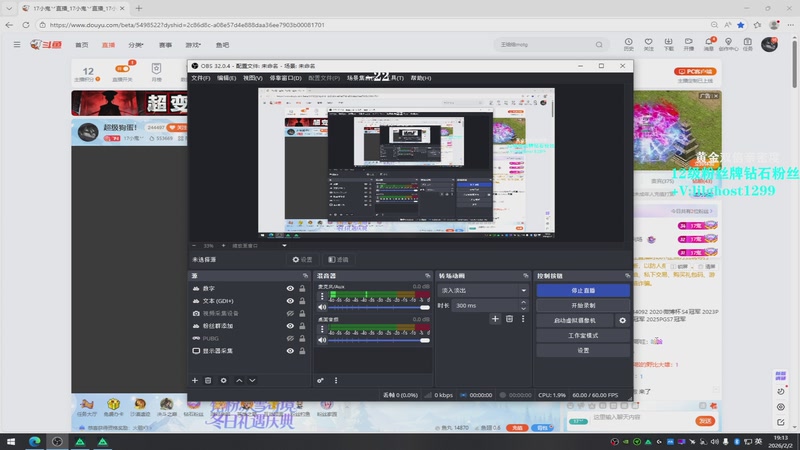Open OBS 文件(F) menu
Screen dimensions: 800x450
point(201,78)
